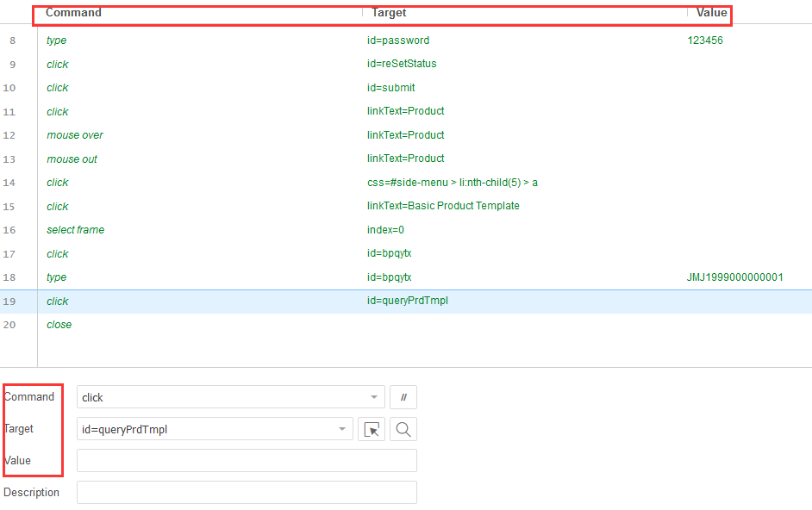Screen dimensions: 812x510
Task: Select target index=0
Action: [x=386, y=230]
